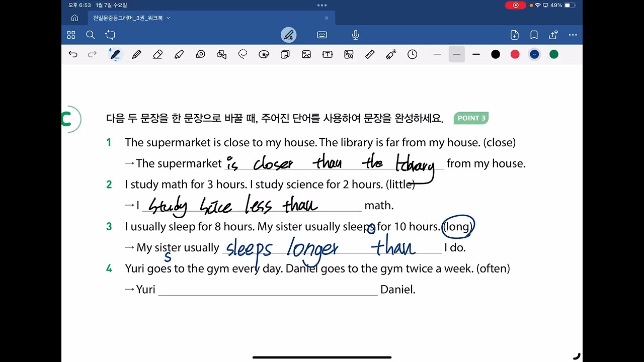Add a new page
This screenshot has width=644, height=362.
[x=514, y=35]
